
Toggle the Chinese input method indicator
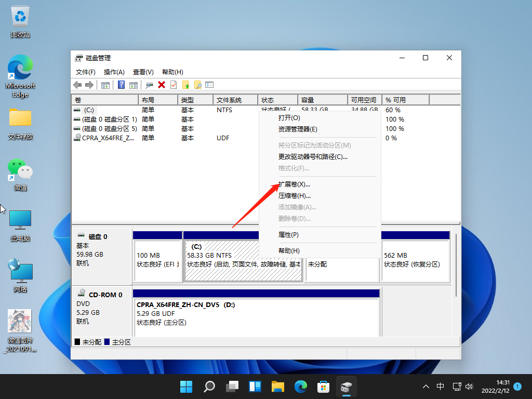440,387
